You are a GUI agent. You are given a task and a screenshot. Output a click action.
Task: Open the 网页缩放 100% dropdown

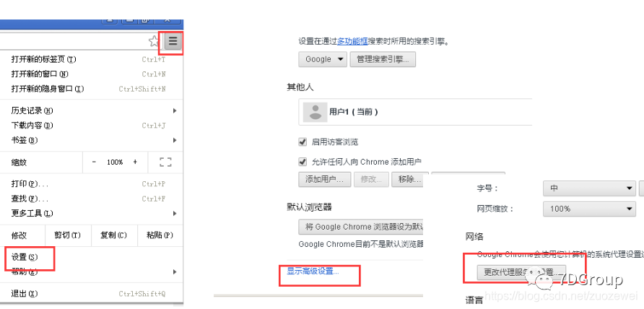point(589,209)
